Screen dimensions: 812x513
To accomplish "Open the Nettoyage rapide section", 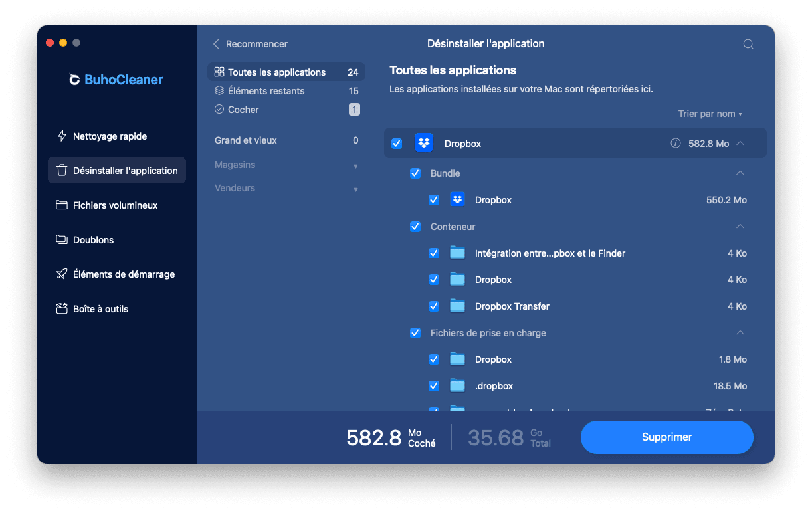I will 107,136.
